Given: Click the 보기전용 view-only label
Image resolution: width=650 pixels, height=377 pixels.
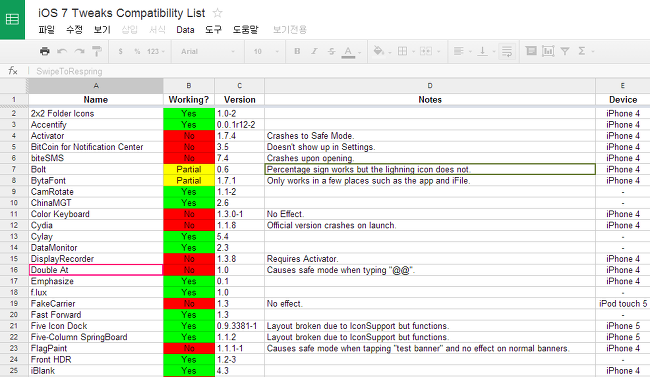Looking at the screenshot, I should tap(289, 30).
